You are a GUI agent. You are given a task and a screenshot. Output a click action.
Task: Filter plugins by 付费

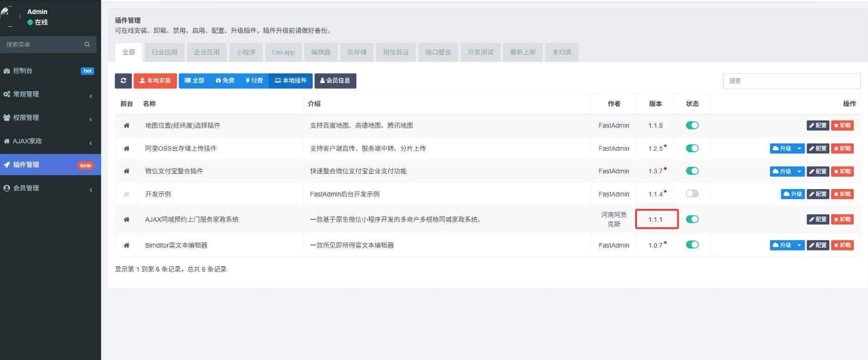(254, 81)
